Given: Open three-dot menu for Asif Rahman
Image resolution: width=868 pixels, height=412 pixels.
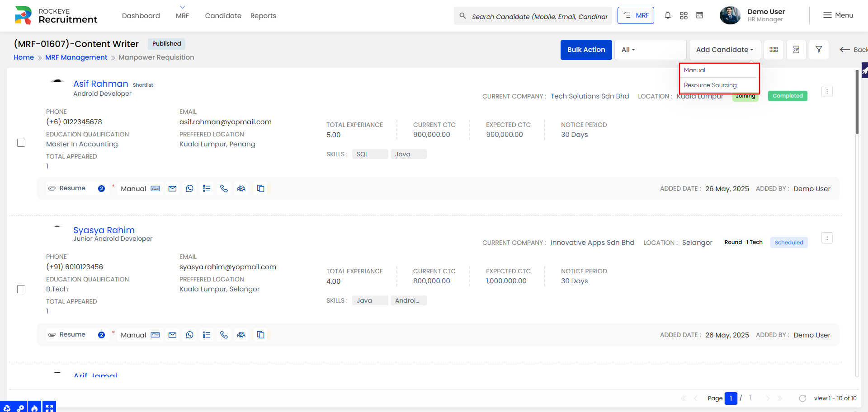Looking at the screenshot, I should 827,91.
